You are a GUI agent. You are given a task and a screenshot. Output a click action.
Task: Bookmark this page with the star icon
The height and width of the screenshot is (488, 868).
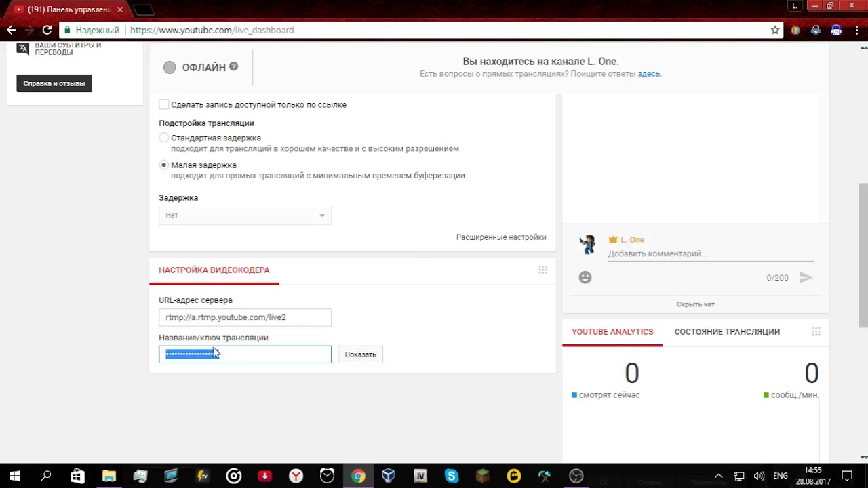tap(775, 30)
